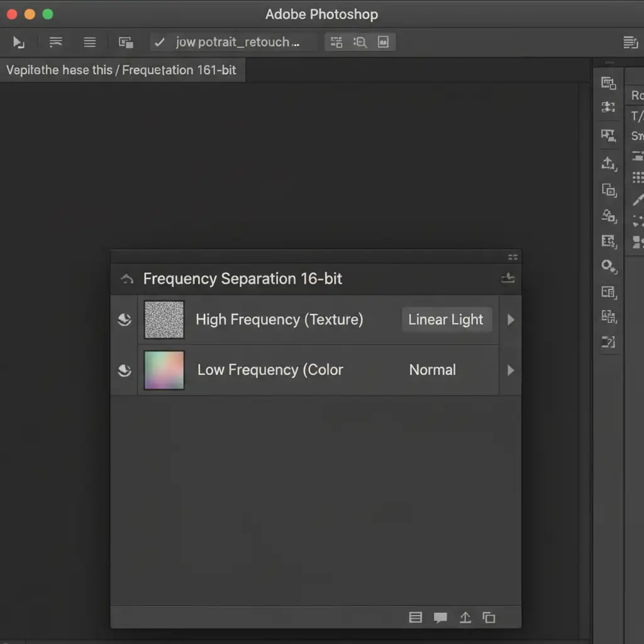Open the panel menu icon at toolbar far right
The image size is (644, 644).
630,43
